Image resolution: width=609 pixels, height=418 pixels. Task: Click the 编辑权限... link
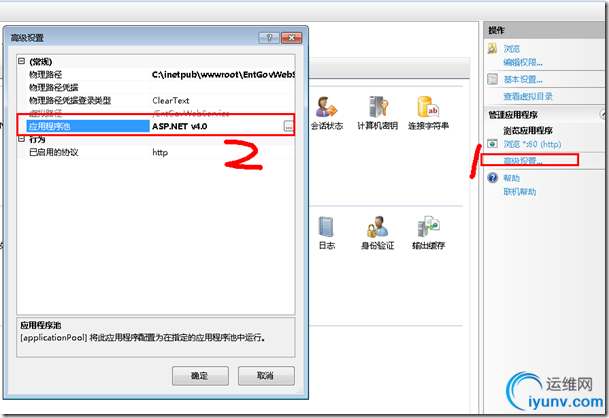click(523, 62)
